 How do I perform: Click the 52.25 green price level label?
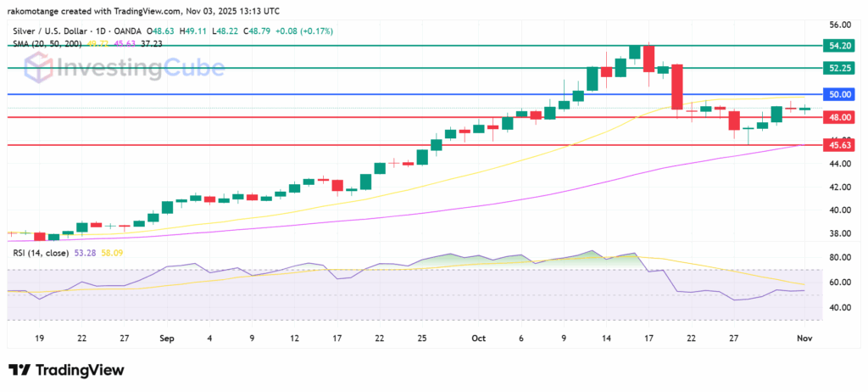click(839, 68)
